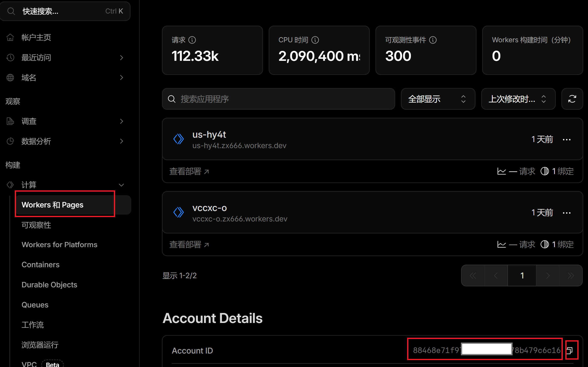Click 1 绑定 on the us-hy4t card
This screenshot has height=367, width=588.
tap(563, 171)
